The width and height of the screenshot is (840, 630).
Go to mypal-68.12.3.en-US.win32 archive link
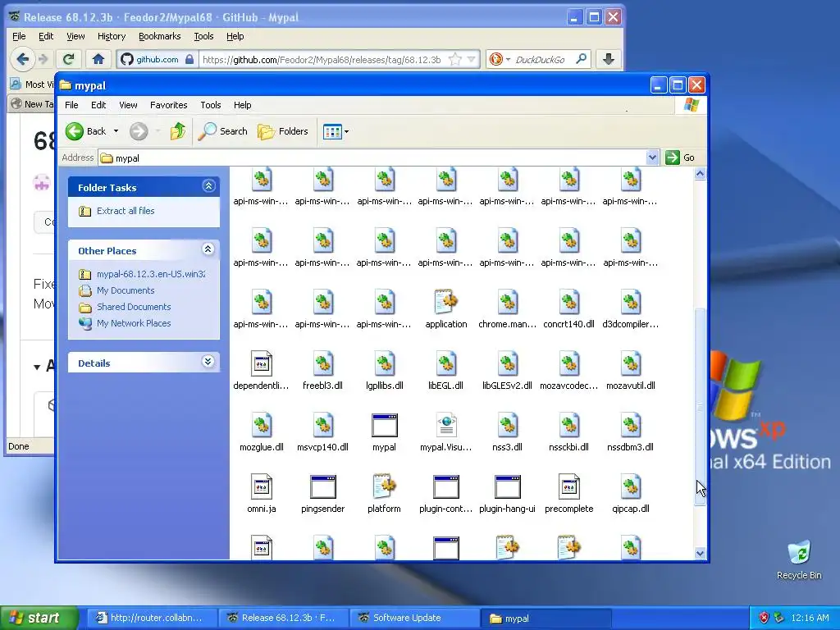pos(151,274)
